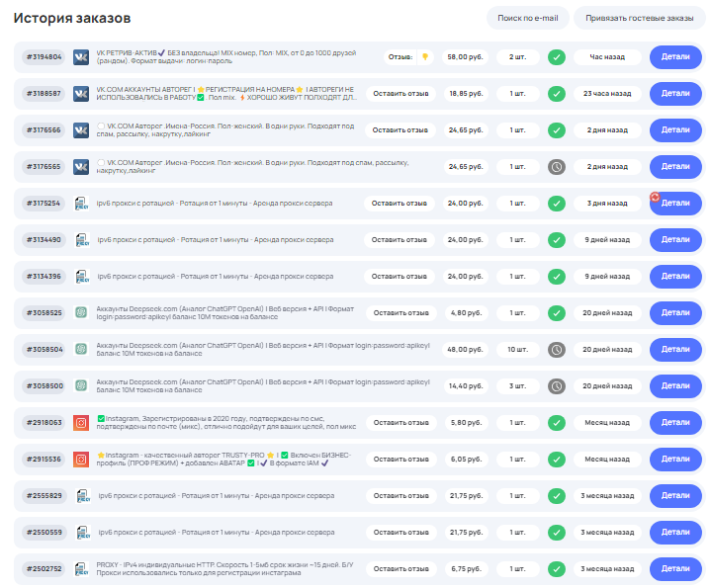The width and height of the screenshot is (711, 588).
Task: Leave a review for order #2918063
Action: [400, 423]
